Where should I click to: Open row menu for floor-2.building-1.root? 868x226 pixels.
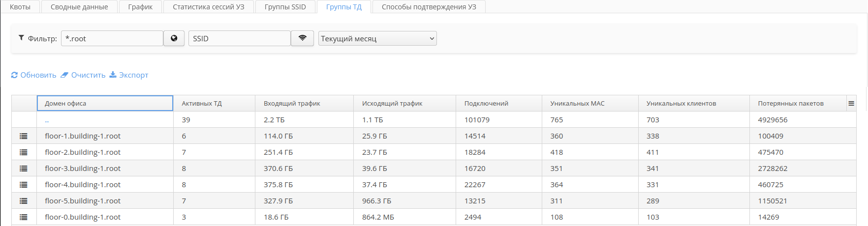(24, 152)
